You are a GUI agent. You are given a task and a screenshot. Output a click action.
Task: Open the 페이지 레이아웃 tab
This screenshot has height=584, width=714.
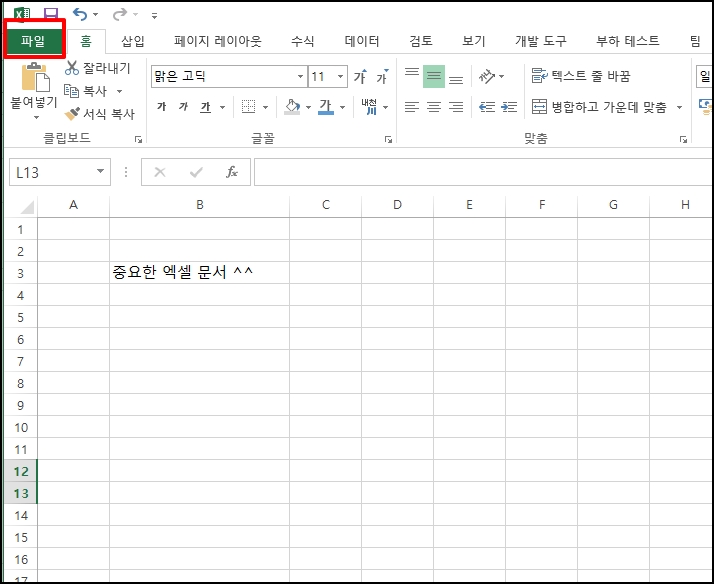click(218, 41)
